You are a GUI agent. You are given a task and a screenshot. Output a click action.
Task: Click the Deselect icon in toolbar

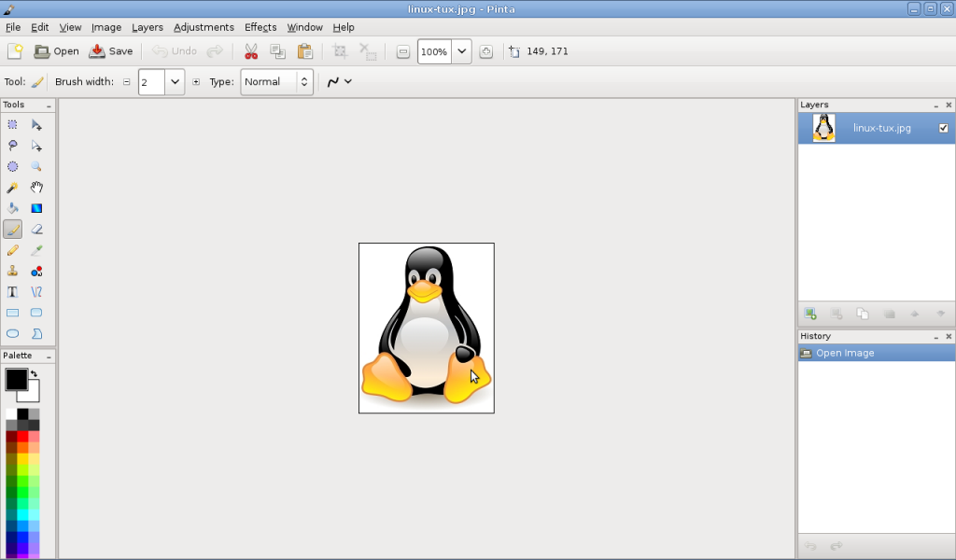[x=368, y=51]
